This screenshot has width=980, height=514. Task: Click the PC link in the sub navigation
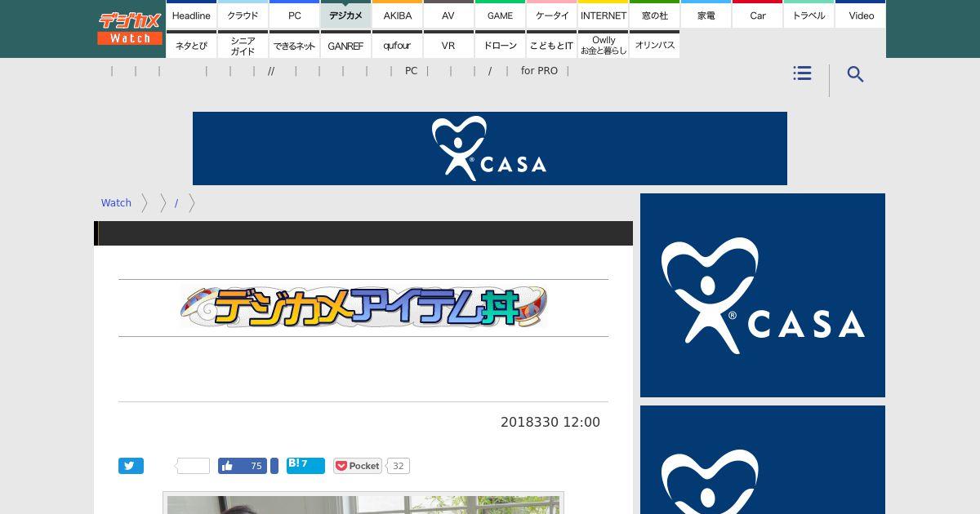(x=411, y=71)
